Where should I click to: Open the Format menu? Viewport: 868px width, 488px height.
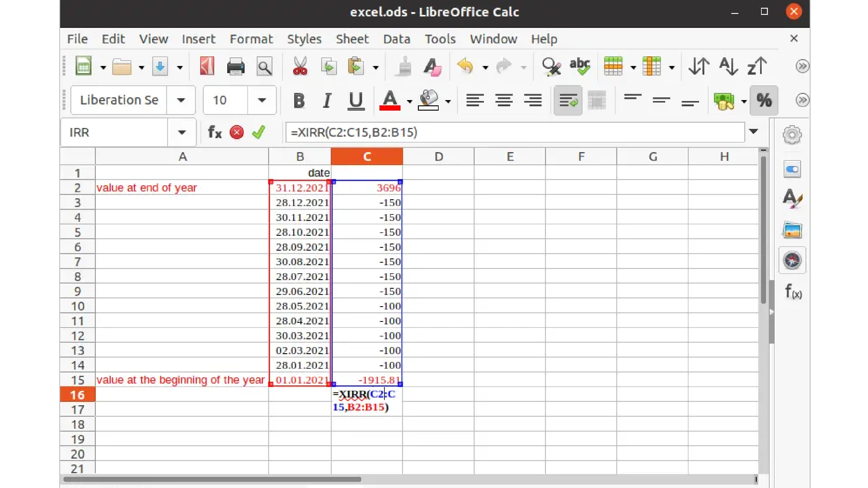251,39
